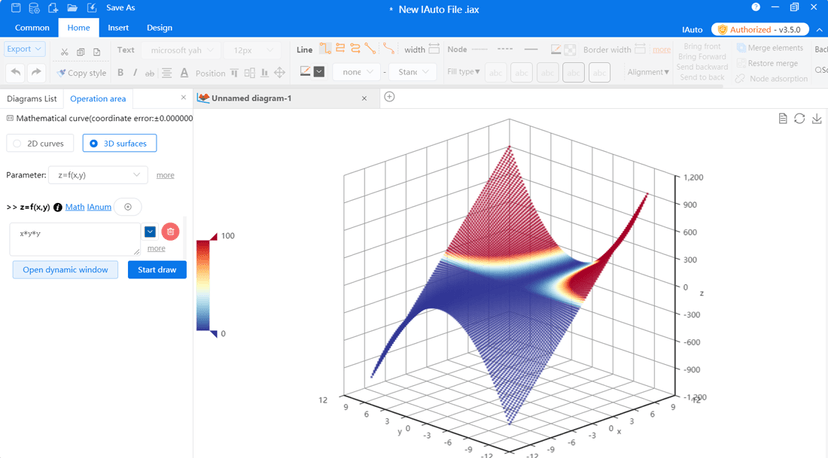Viewport: 828px width, 458px height.
Task: Choose the font color A icon
Action: (184, 73)
